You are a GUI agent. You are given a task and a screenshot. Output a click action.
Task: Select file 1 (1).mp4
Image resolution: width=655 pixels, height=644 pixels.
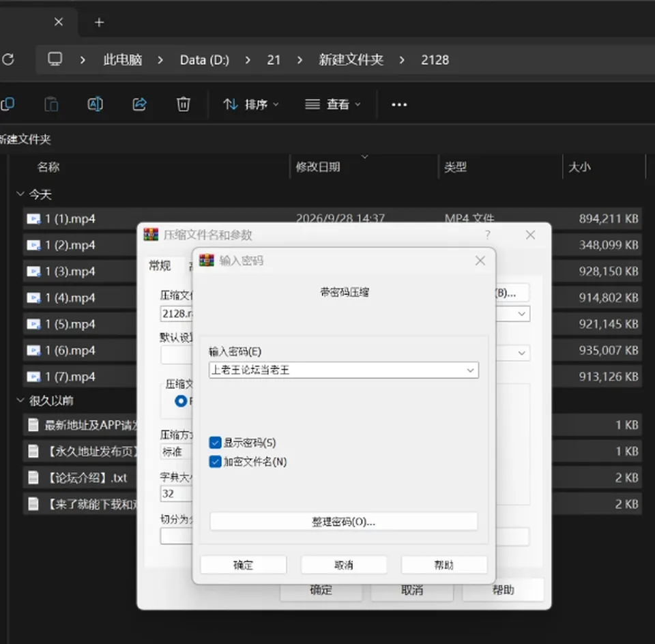(x=70, y=219)
